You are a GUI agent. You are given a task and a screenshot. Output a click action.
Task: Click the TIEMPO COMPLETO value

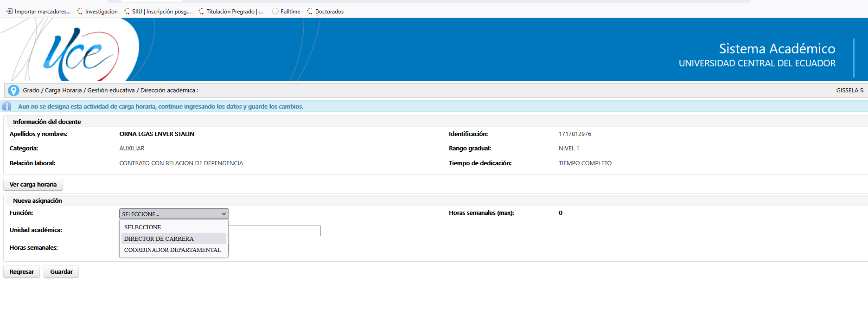(585, 163)
